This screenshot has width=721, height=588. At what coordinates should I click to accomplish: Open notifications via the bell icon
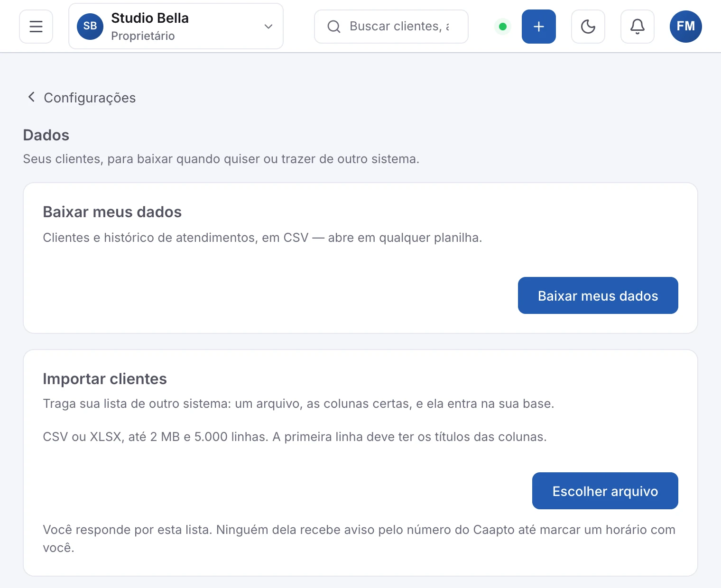(638, 27)
